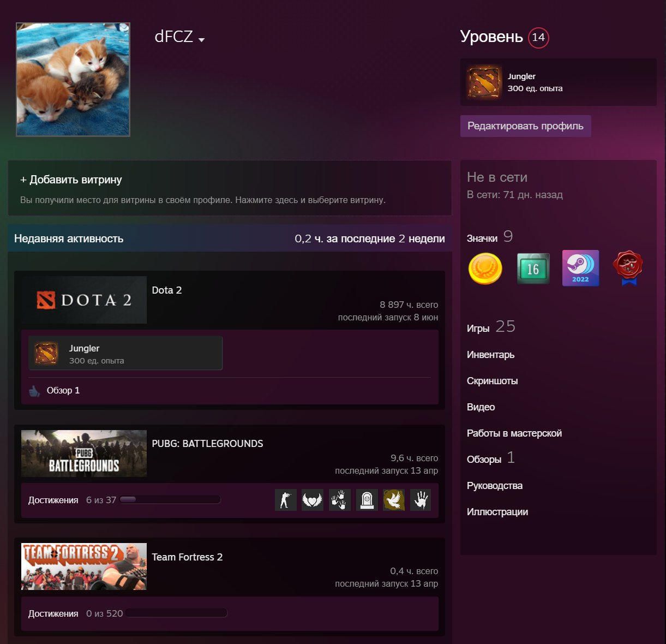Click the Уровень heading text
The image size is (666, 644).
(x=491, y=37)
